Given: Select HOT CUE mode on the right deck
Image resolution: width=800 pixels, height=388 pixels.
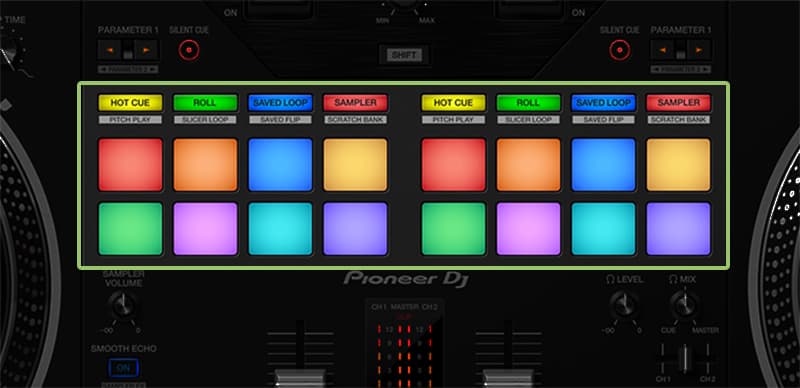Looking at the screenshot, I should pos(454,103).
